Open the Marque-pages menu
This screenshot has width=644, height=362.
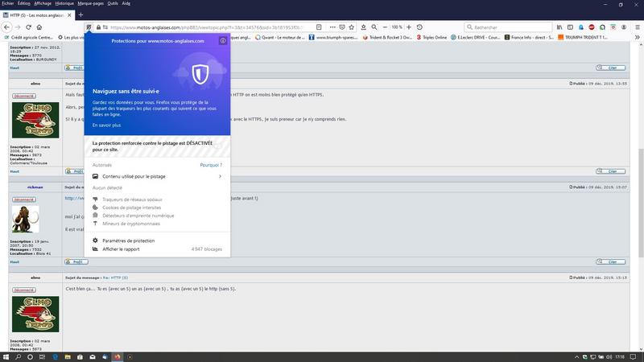pyautogui.click(x=91, y=3)
